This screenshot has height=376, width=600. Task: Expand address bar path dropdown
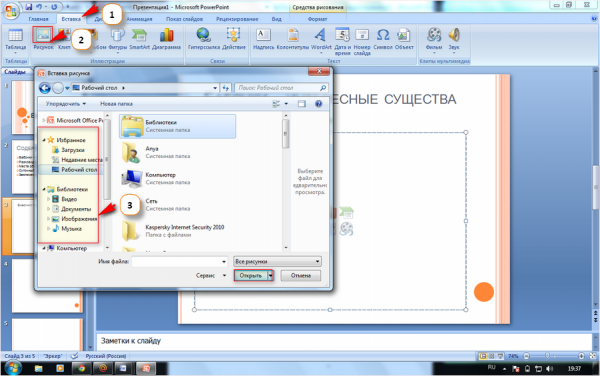point(215,88)
